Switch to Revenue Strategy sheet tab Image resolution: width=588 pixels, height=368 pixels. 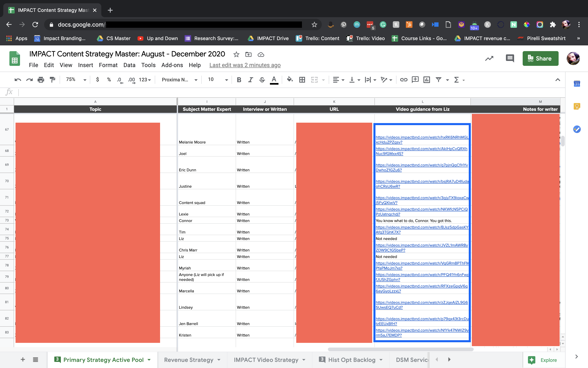click(189, 360)
